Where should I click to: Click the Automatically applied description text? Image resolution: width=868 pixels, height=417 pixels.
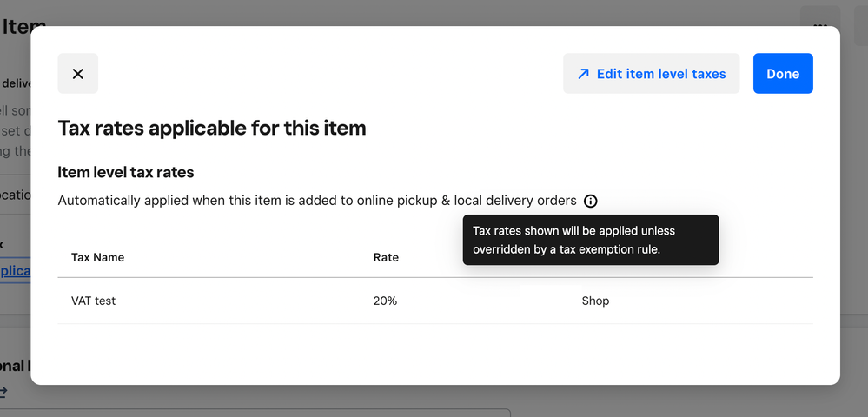(x=317, y=201)
